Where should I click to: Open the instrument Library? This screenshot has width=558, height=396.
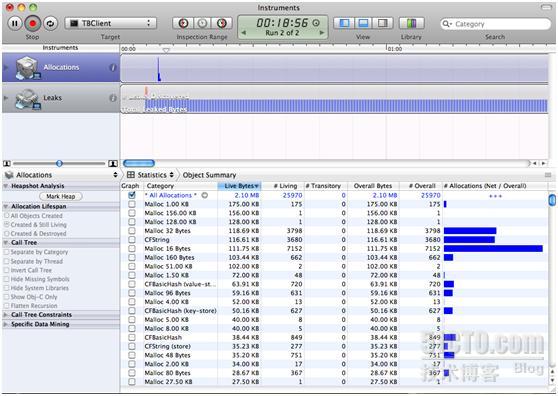411,23
